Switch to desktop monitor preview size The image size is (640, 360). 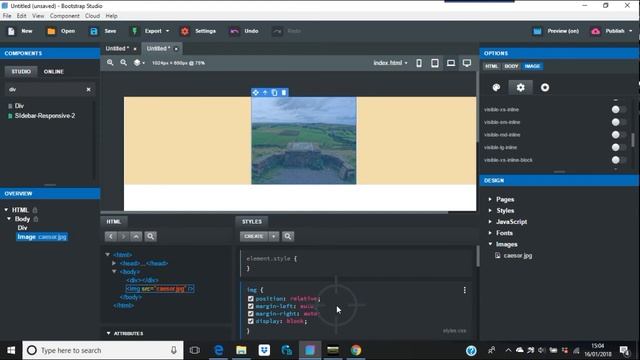tap(467, 63)
